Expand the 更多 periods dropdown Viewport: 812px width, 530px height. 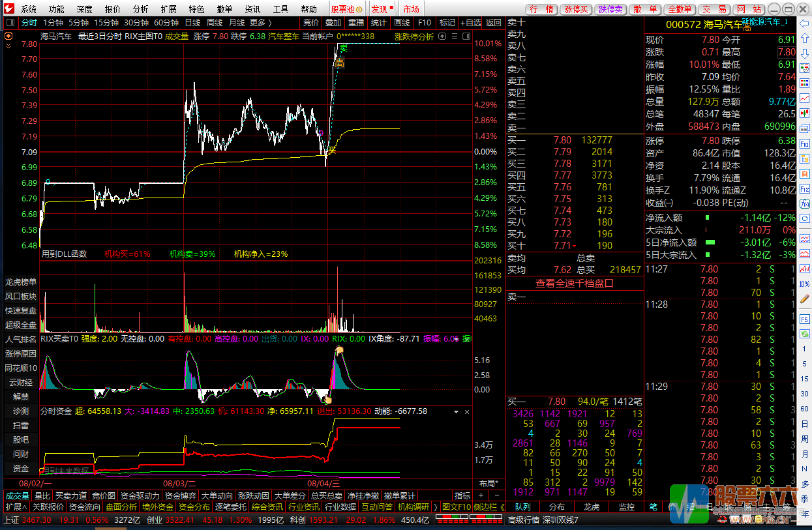tap(260, 22)
